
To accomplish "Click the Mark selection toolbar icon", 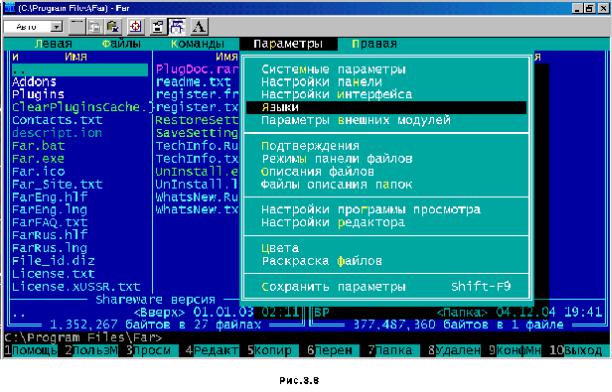I will click(76, 27).
